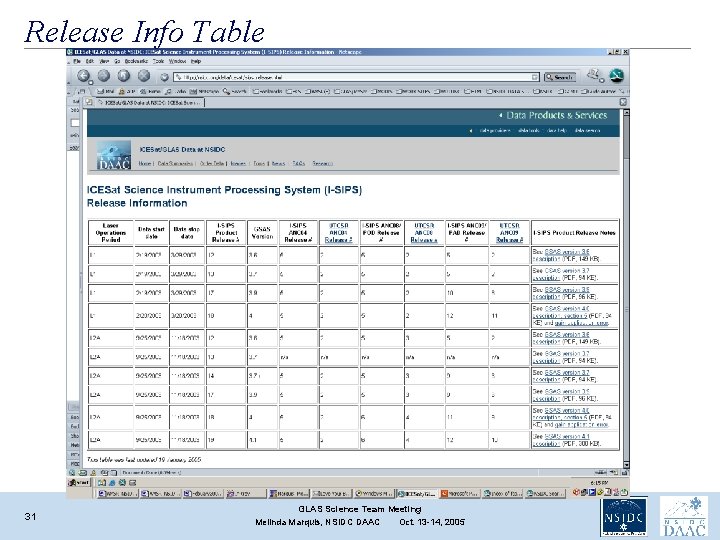
Task: Click the Mail item on the personal toolbar
Action: coord(105,91)
